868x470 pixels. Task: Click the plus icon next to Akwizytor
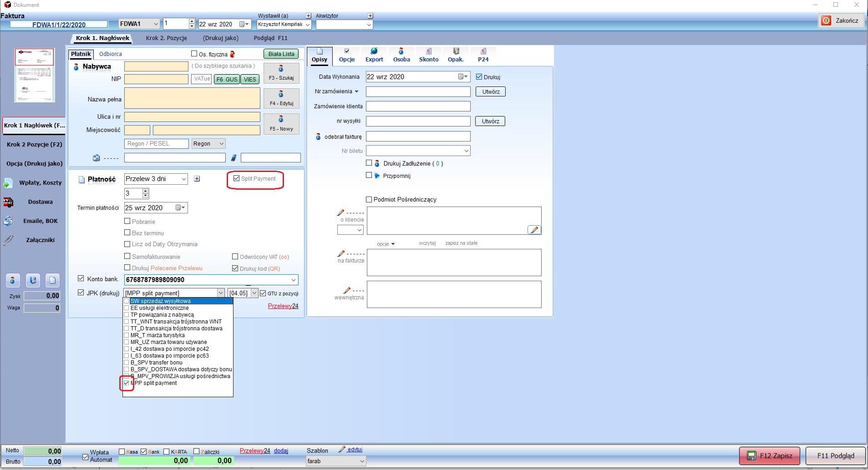tap(370, 16)
